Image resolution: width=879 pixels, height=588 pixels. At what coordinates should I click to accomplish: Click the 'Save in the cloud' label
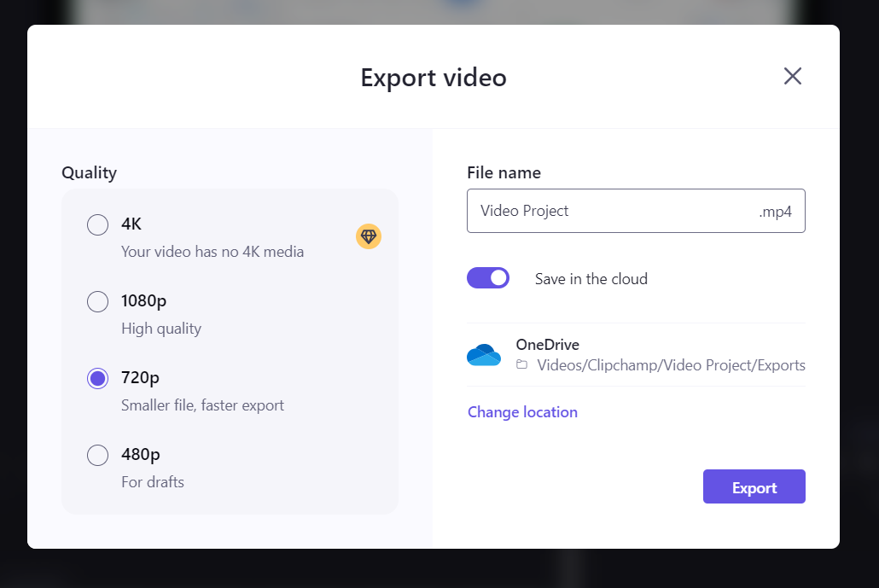pyautogui.click(x=591, y=278)
